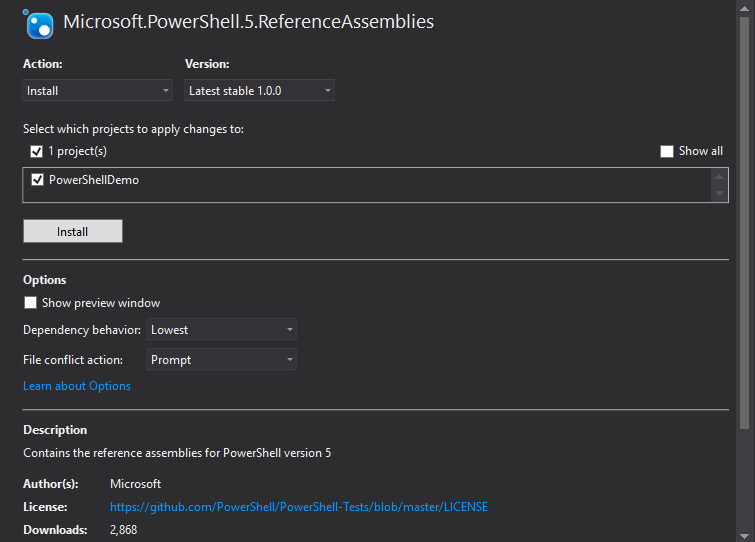Enable the Show preview window checkbox
Image resolution: width=755 pixels, height=542 pixels.
(30, 303)
